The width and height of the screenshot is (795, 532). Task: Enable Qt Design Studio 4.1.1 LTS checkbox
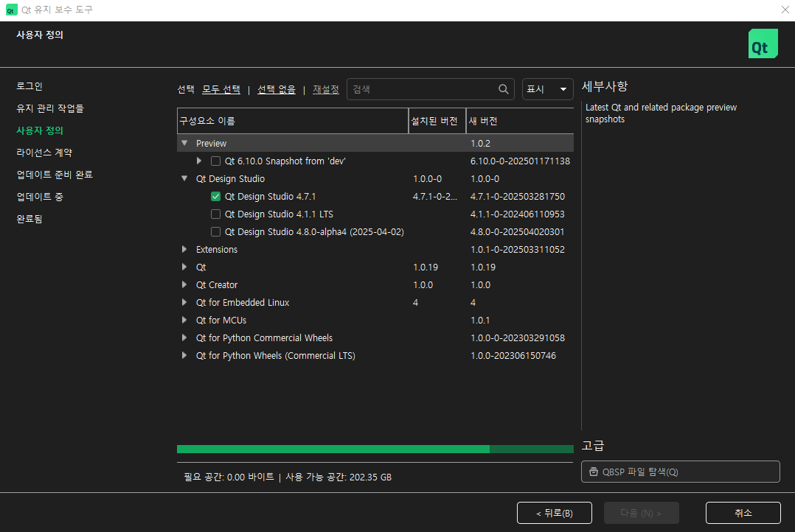(x=215, y=214)
